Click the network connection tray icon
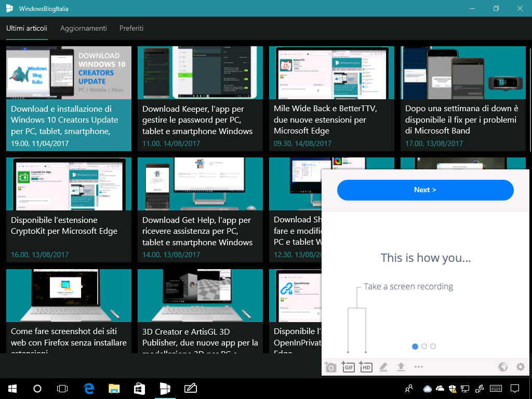Image resolution: width=532 pixels, height=399 pixels. pos(465,389)
